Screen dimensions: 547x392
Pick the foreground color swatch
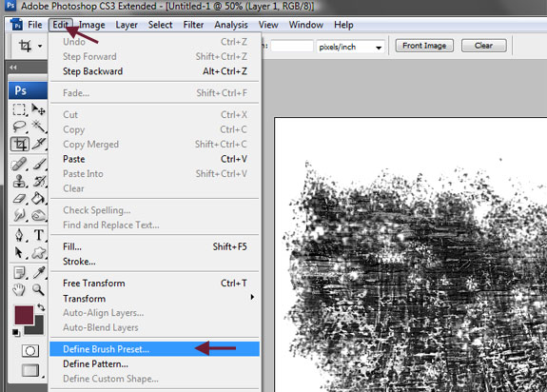click(24, 315)
